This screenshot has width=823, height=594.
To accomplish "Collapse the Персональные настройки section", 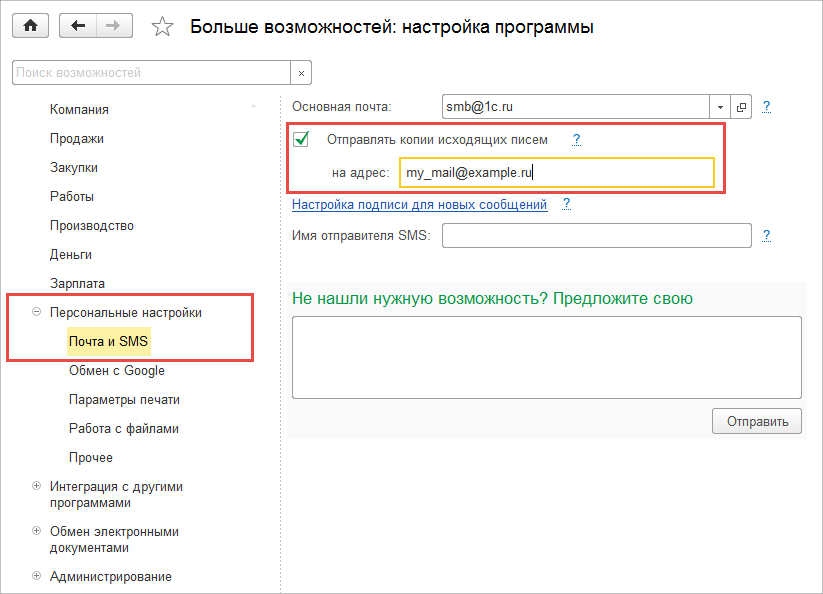I will [x=37, y=312].
